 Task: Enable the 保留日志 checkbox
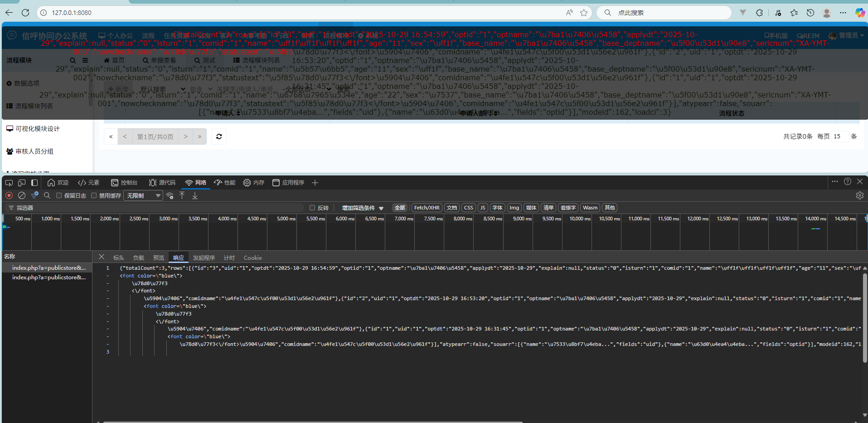point(59,195)
